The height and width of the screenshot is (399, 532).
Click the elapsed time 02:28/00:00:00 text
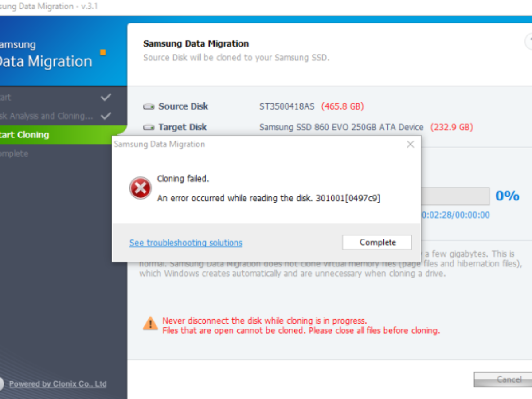coord(456,215)
